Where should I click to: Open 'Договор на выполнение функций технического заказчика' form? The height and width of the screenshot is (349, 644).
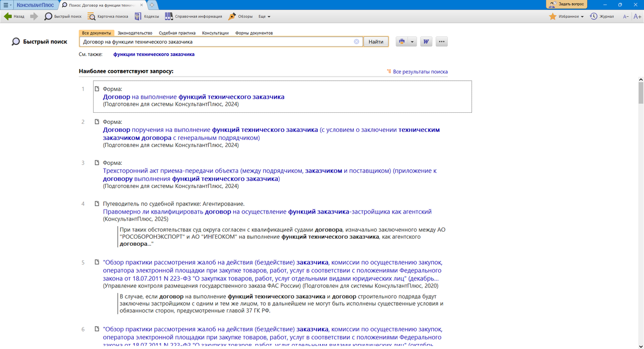pos(194,97)
